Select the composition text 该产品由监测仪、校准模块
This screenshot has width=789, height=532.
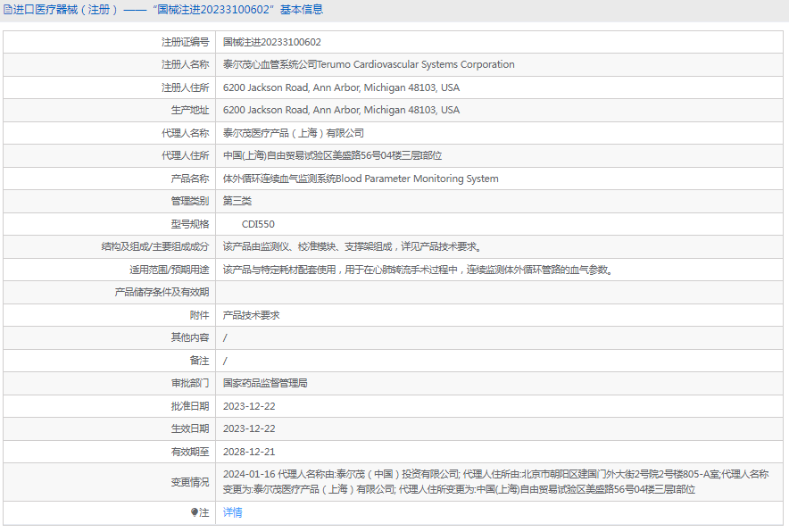pyautogui.click(x=353, y=246)
